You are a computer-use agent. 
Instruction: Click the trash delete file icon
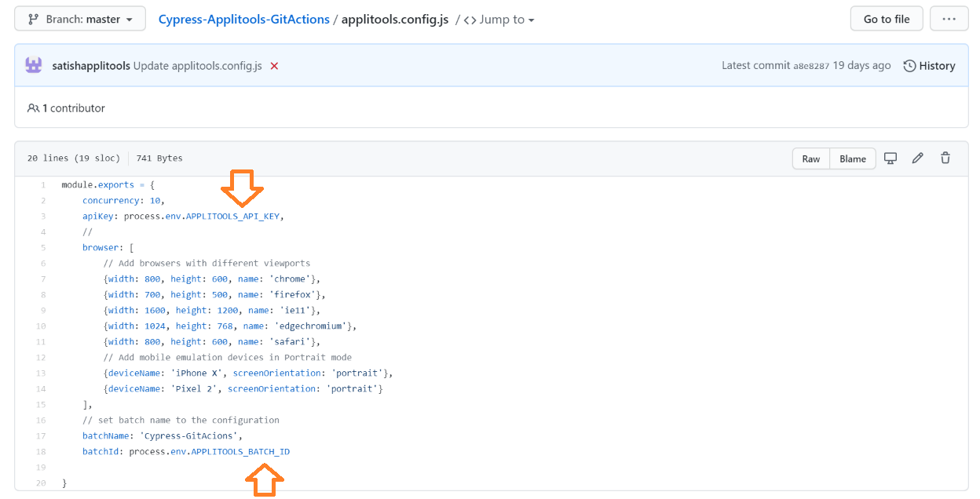click(x=945, y=158)
